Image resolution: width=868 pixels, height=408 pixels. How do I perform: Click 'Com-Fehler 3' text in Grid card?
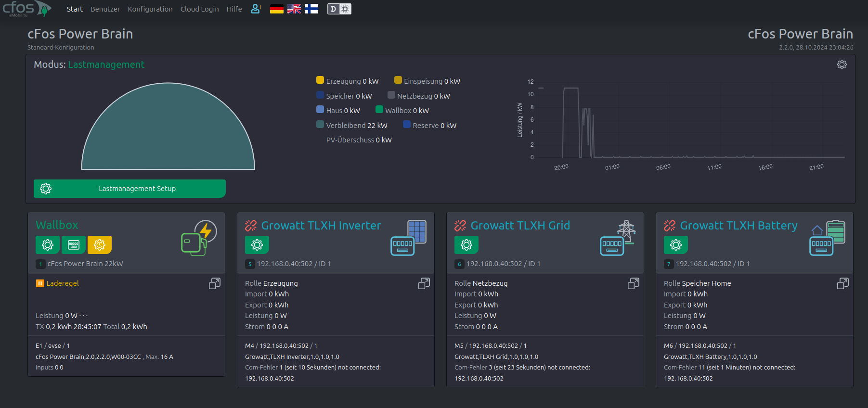coord(473,368)
